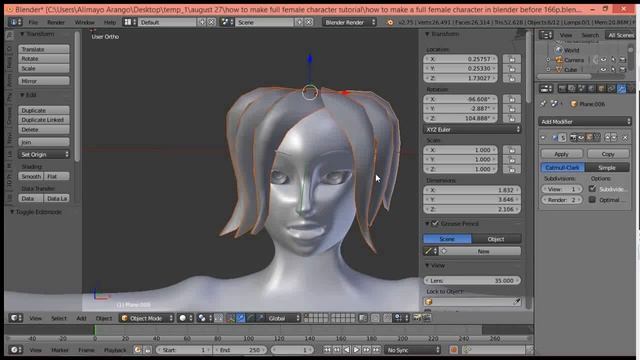This screenshot has width=640, height=360.
Task: Click the red auto-keying record button
Action: pos(453,350)
